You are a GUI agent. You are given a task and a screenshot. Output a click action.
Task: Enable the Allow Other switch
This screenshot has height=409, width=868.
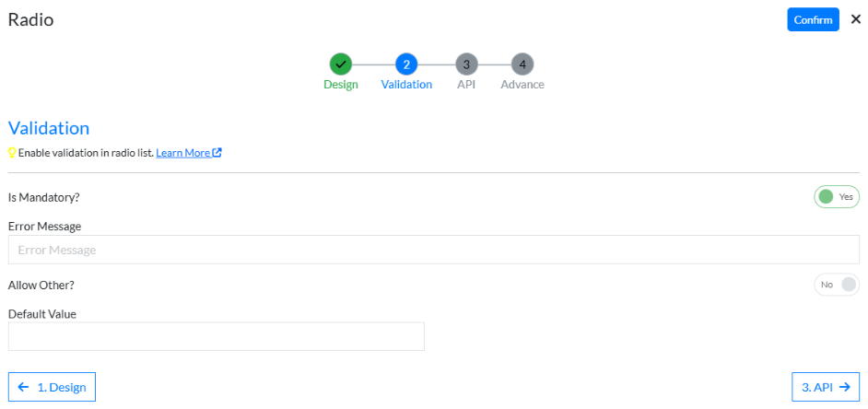(836, 285)
